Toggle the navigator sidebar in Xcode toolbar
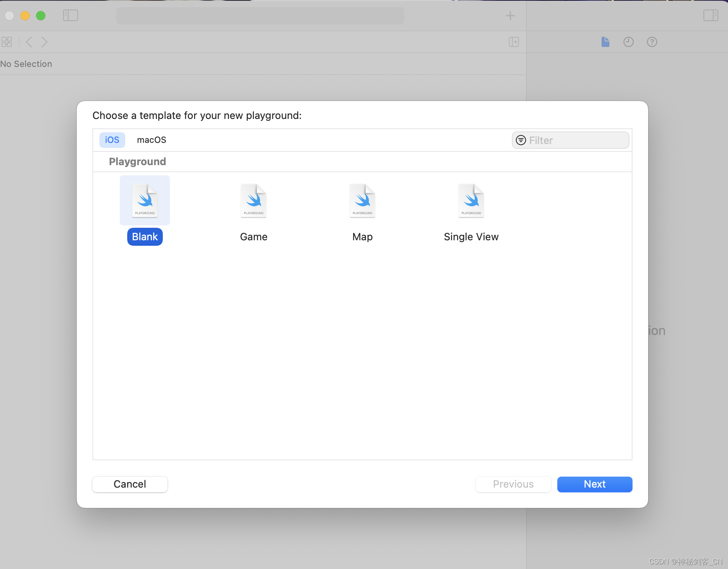Viewport: 728px width, 569px height. pos(70,16)
